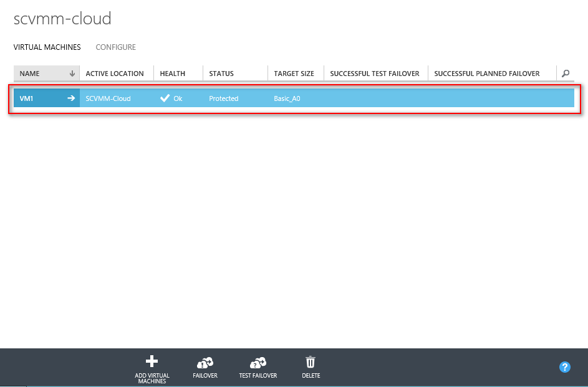Screen dimensions: 588x387
Task: Click the Ok health value
Action: (178, 98)
